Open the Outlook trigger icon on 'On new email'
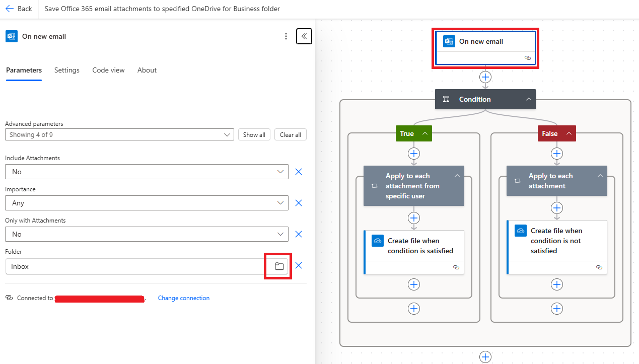639x364 pixels. (x=449, y=41)
